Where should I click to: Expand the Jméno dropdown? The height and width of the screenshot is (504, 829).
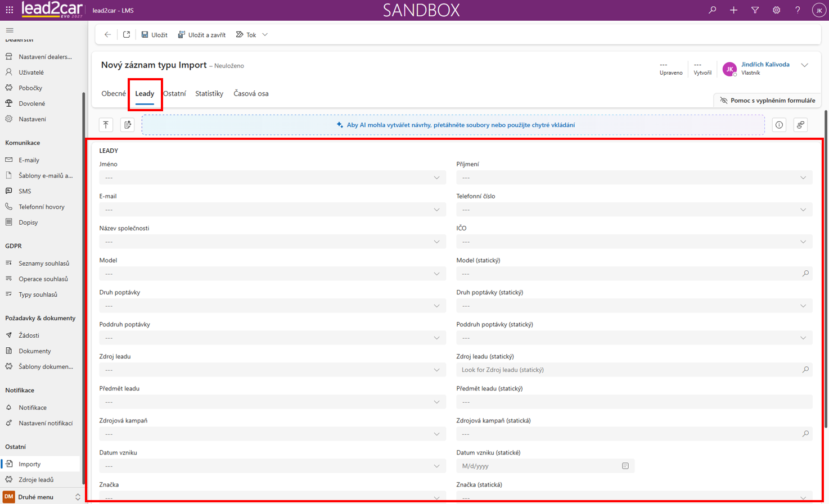pyautogui.click(x=273, y=178)
